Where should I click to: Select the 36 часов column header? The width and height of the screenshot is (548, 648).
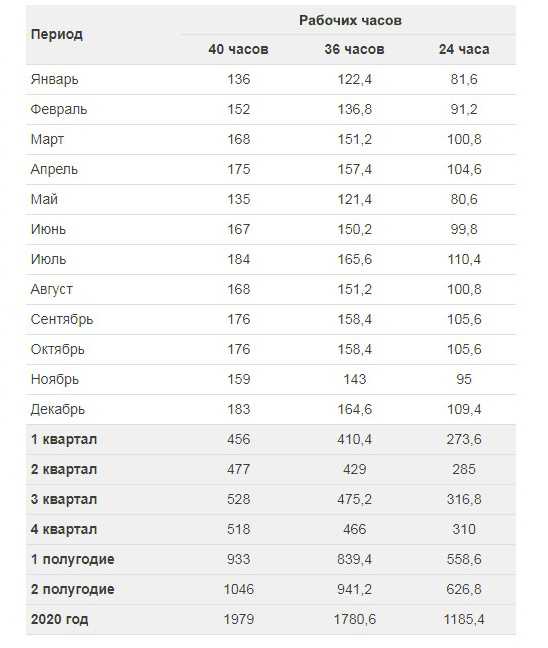[x=354, y=49]
